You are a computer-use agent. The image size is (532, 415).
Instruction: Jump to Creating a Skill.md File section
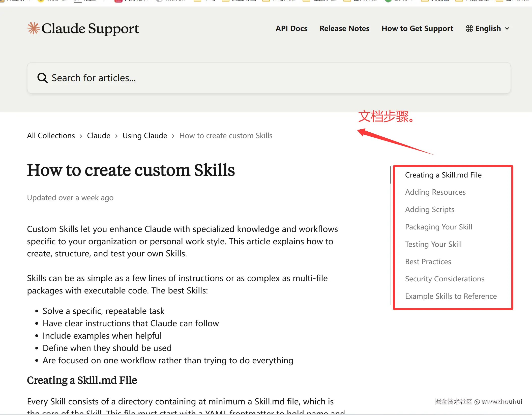(443, 175)
